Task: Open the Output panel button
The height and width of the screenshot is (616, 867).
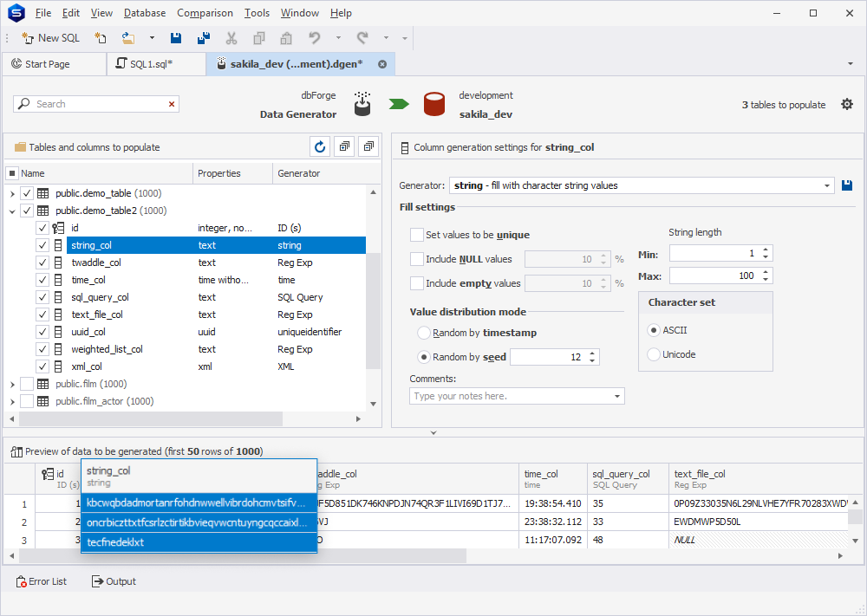Action: 114,581
